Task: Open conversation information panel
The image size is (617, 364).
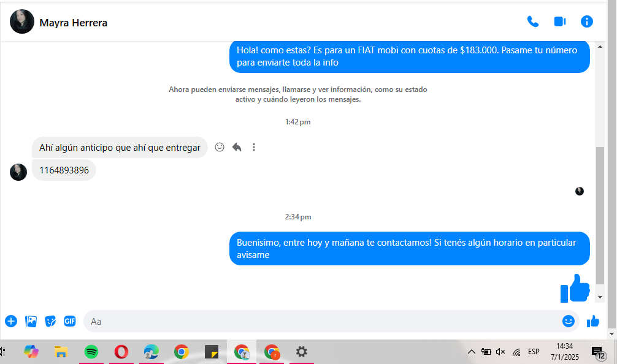Action: [x=587, y=21]
